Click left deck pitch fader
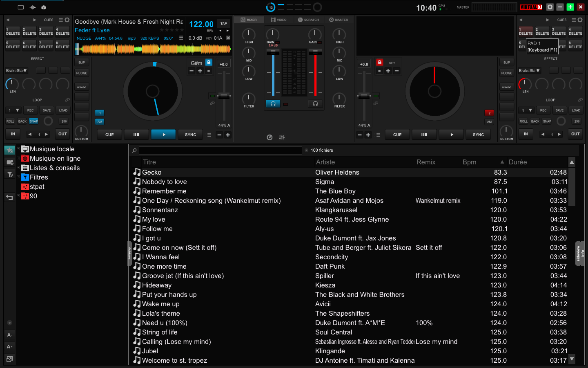Image resolution: width=588 pixels, height=368 pixels. (224, 96)
